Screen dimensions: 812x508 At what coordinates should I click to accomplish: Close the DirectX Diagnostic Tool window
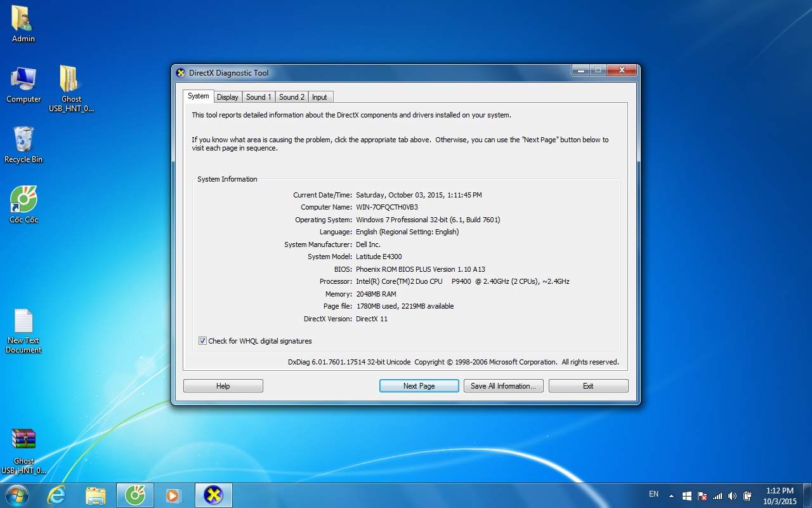click(x=622, y=70)
